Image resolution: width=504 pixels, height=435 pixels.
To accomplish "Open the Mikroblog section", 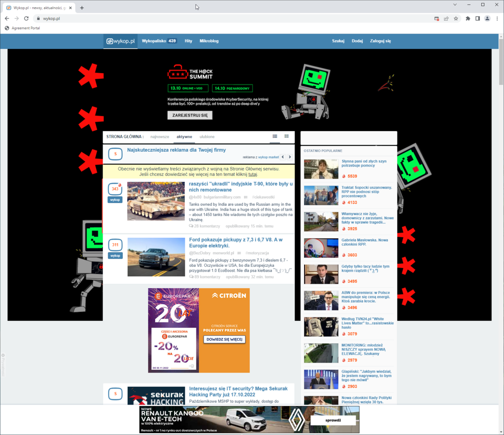I will [x=209, y=41].
